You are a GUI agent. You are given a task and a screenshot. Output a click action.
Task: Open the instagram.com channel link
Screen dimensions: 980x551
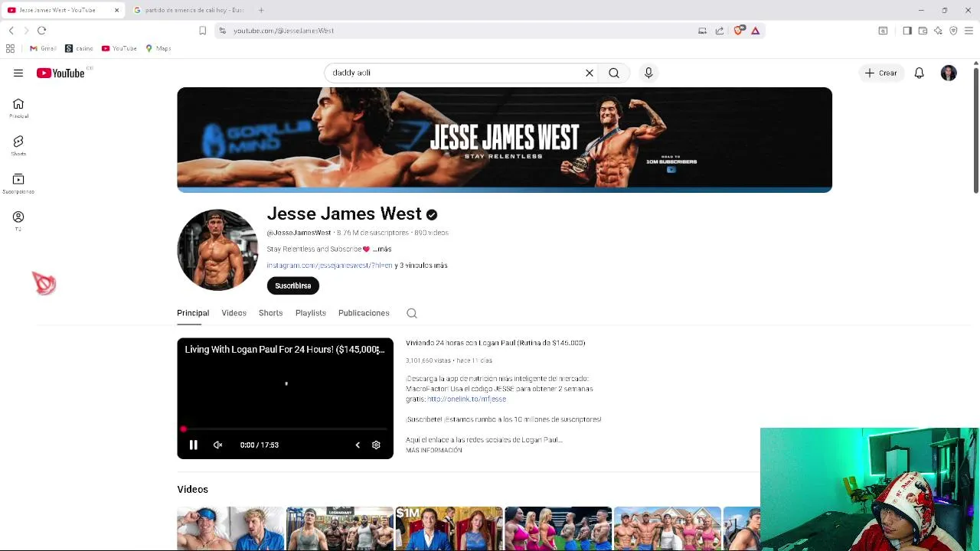pos(329,266)
